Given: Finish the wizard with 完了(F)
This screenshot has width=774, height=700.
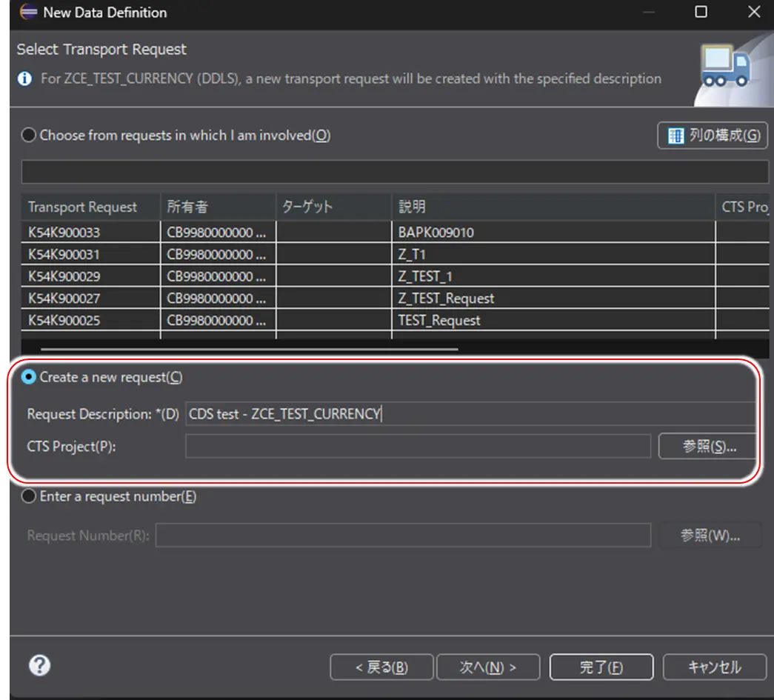Looking at the screenshot, I should (x=601, y=667).
